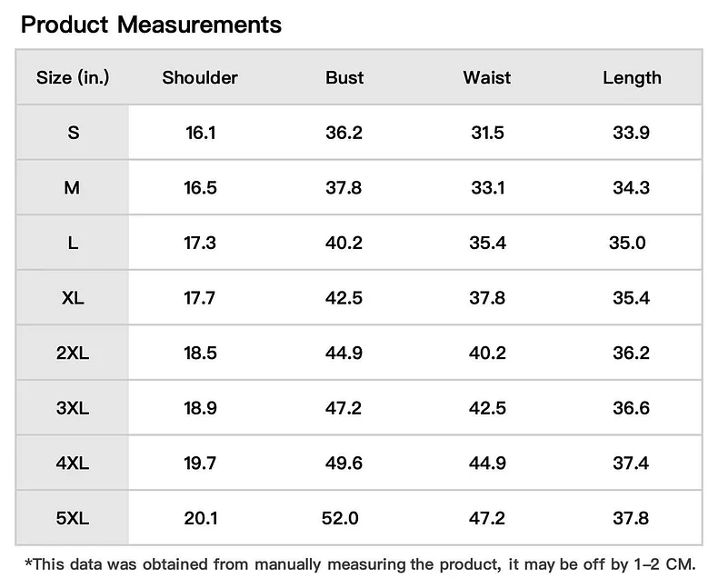Select the XL size row label
Viewport: 718px width, 588px height.
coord(73,298)
